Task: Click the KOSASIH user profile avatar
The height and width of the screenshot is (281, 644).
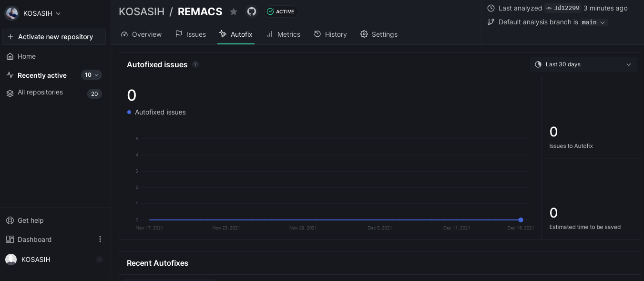Action: click(11, 260)
